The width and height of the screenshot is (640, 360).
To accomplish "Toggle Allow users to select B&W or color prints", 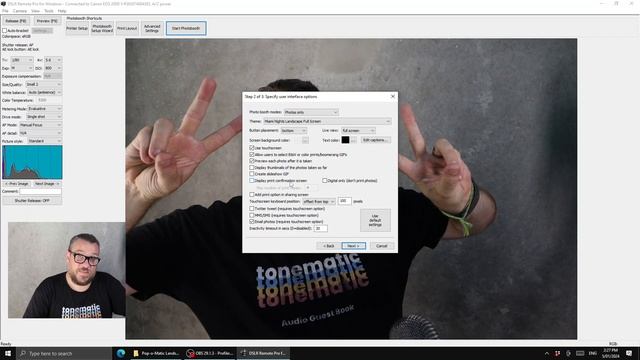I will click(x=252, y=155).
